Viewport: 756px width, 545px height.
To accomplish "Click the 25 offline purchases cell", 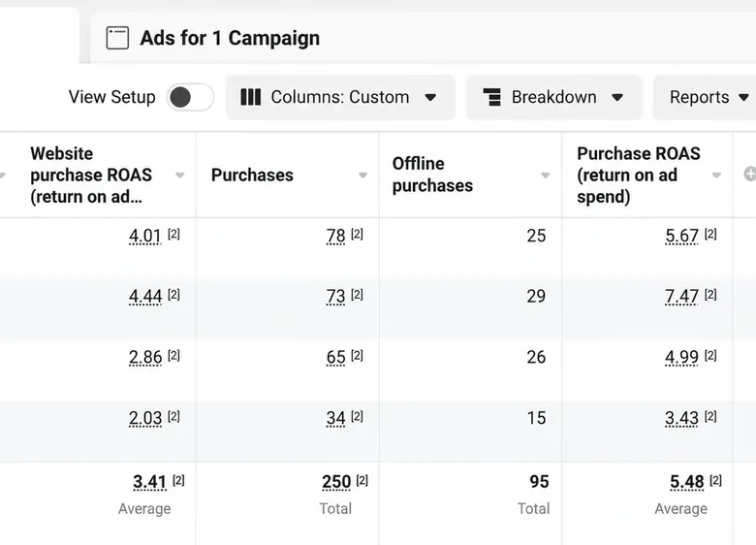I will pos(536,236).
